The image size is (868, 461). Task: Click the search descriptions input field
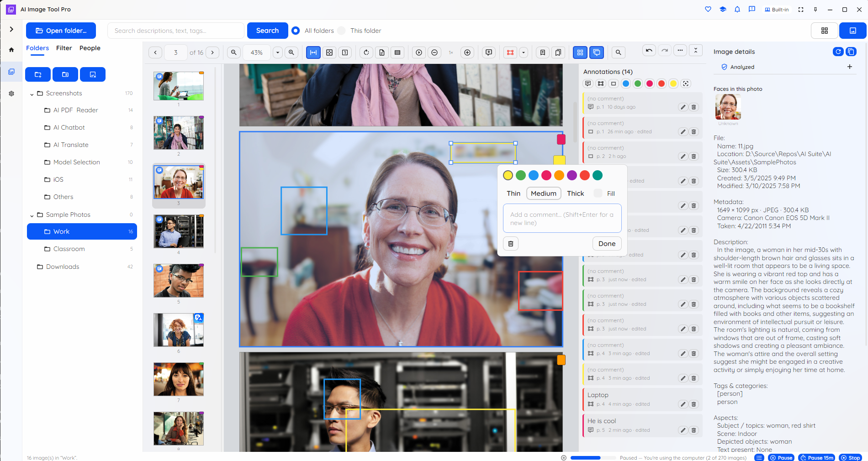[x=176, y=31]
